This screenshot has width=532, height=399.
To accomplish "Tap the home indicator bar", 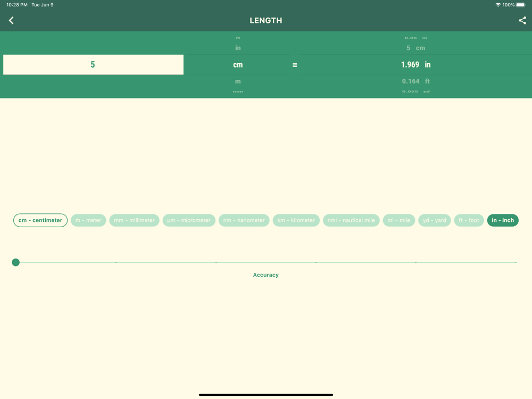I will coord(265,395).
